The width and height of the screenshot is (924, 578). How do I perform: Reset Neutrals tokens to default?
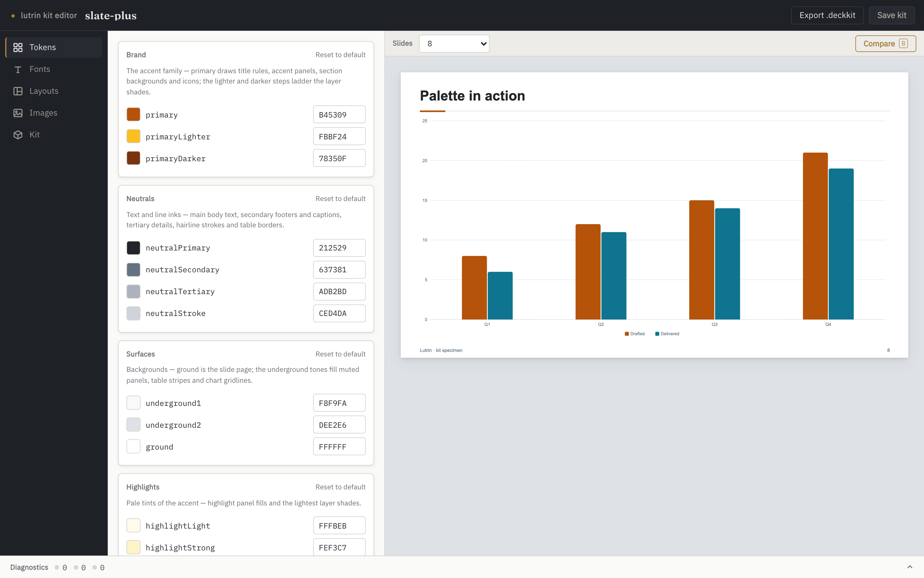tap(340, 198)
